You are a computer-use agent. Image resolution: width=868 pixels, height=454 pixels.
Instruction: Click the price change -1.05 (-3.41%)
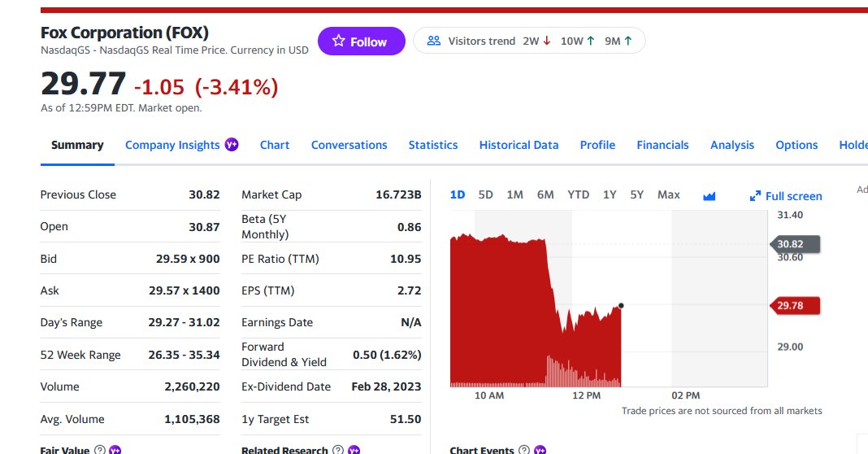(206, 87)
